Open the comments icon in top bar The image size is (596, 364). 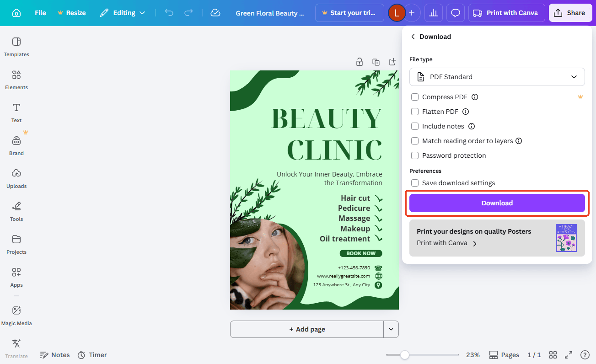pos(455,13)
